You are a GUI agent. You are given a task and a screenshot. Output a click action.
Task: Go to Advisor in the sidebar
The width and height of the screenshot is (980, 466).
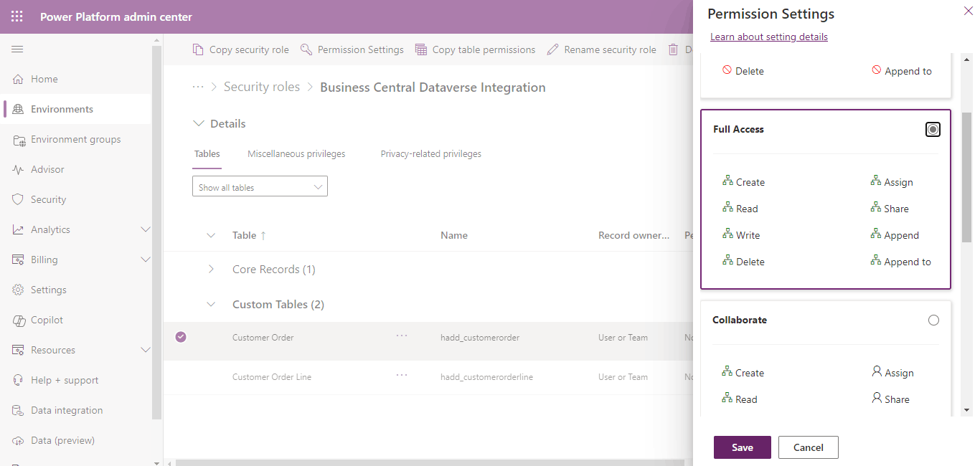coord(47,170)
